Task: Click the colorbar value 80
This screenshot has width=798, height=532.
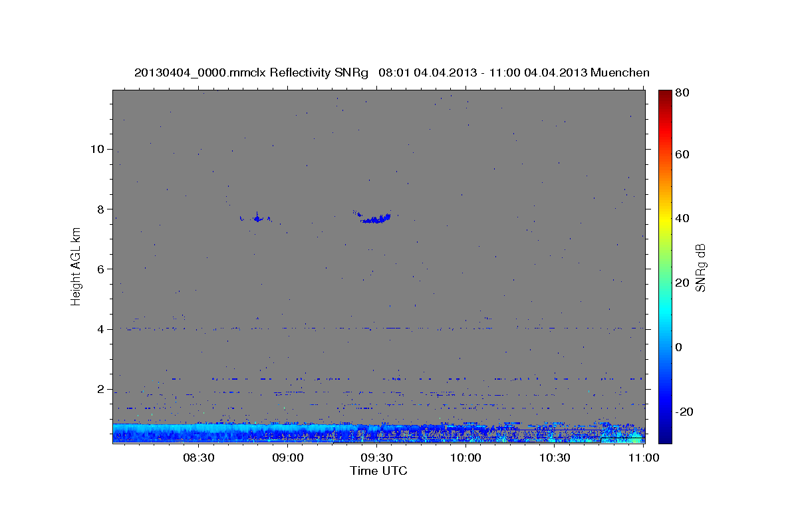Action: coord(683,93)
